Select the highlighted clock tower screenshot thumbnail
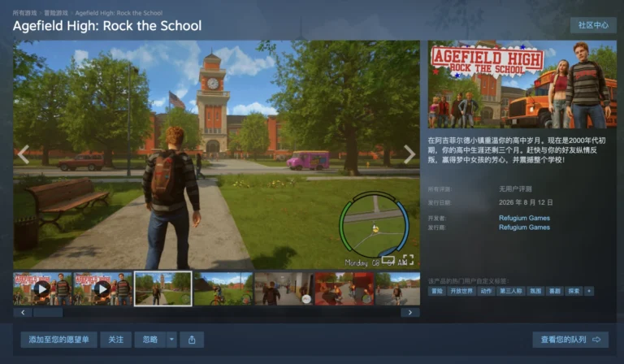This screenshot has height=364, width=624. click(163, 288)
